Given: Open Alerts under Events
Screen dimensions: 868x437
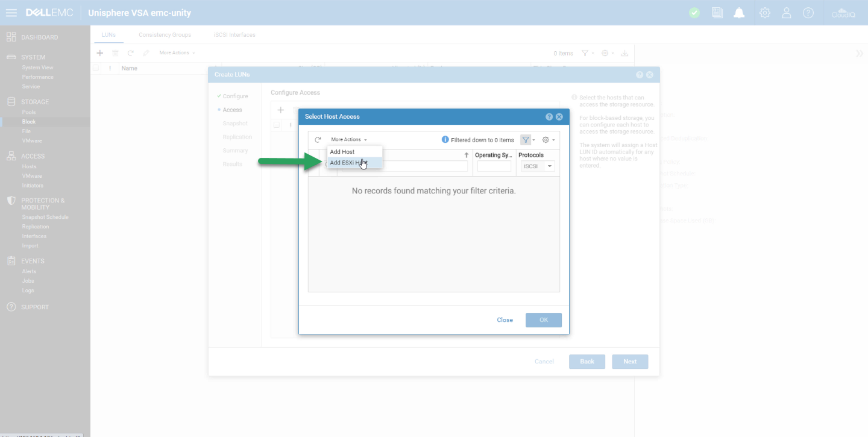Looking at the screenshot, I should [x=30, y=271].
